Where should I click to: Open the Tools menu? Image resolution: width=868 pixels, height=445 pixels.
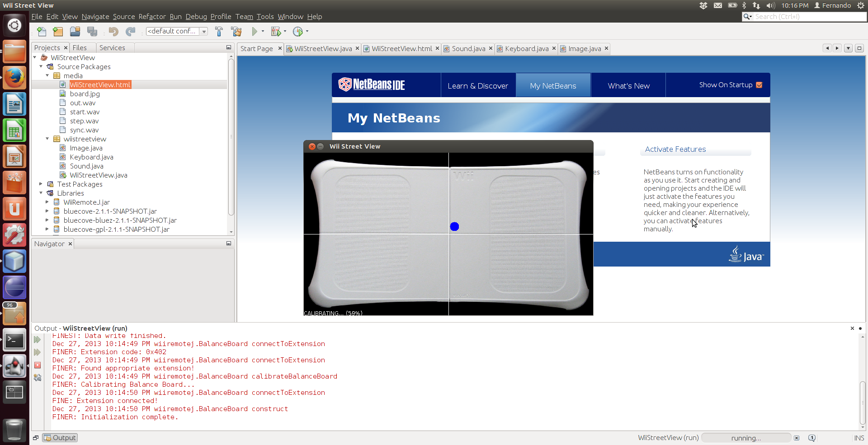click(265, 17)
